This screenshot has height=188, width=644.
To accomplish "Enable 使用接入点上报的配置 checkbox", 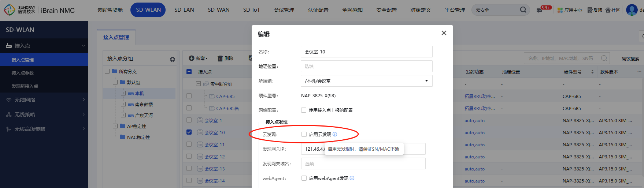I will click(x=304, y=110).
